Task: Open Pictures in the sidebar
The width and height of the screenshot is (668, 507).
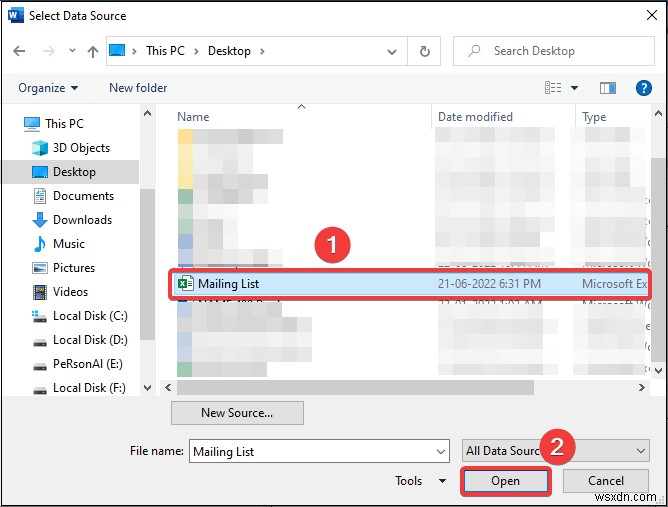Action: 74,268
